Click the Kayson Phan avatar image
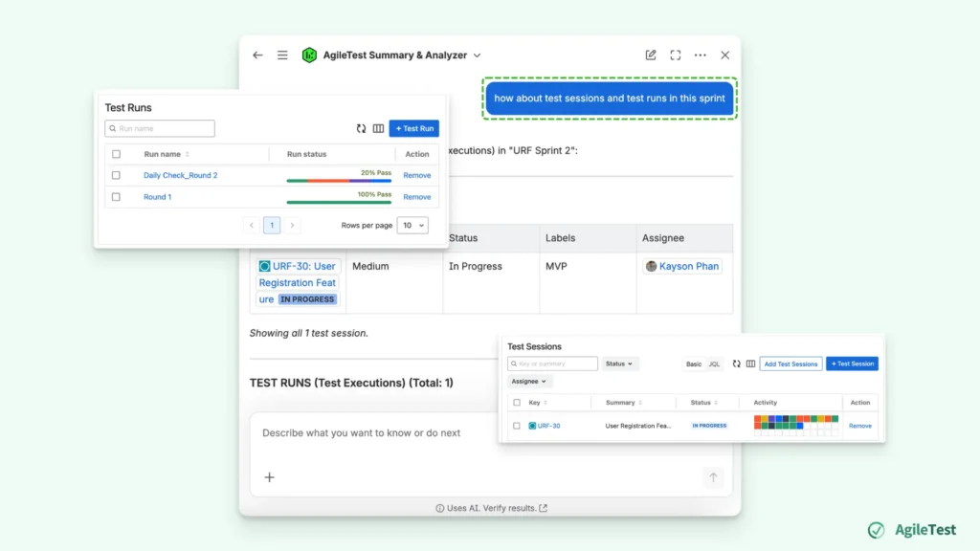The width and height of the screenshot is (980, 551). click(651, 266)
